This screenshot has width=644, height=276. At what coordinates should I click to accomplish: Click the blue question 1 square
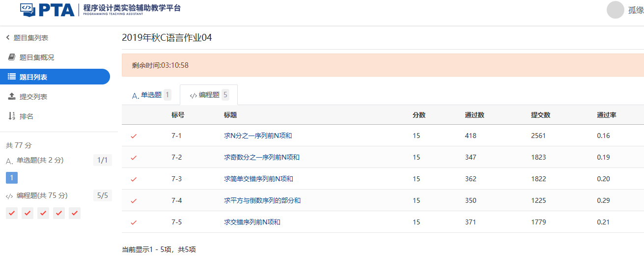coord(12,178)
